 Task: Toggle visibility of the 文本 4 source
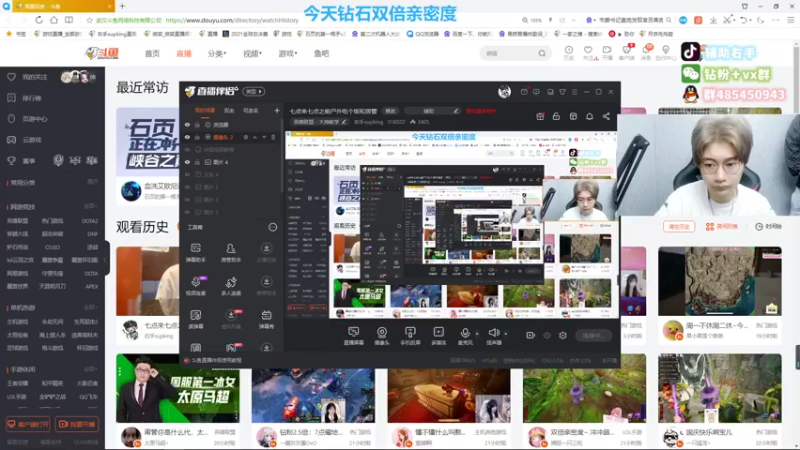click(187, 174)
